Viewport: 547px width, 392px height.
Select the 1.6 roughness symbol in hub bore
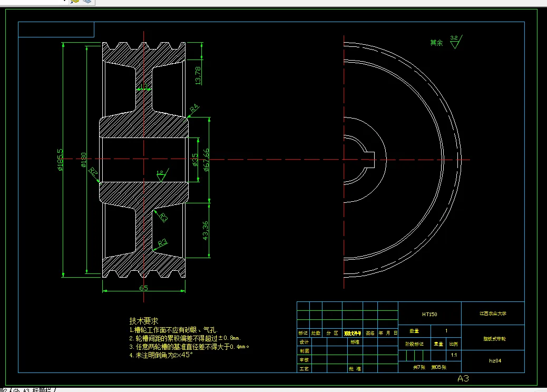point(162,175)
